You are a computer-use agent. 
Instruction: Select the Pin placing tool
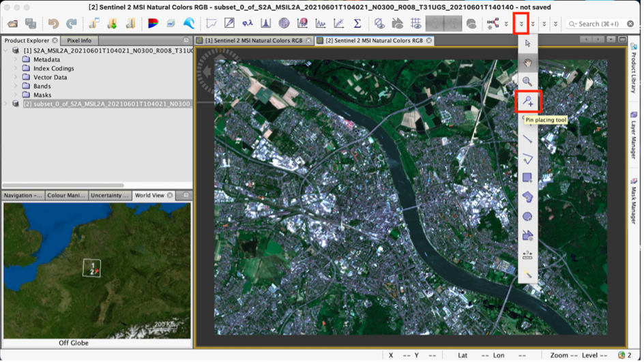pos(528,102)
